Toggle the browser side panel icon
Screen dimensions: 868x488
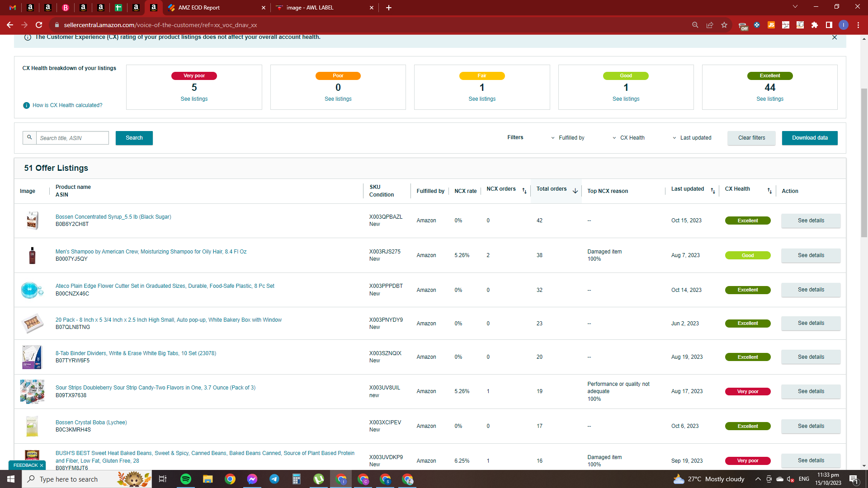[x=829, y=25]
